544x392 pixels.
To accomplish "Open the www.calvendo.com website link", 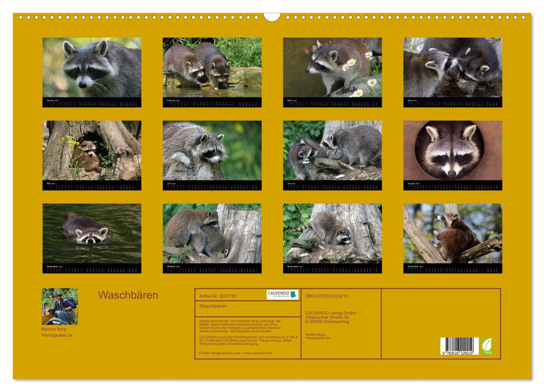I will [259, 354].
